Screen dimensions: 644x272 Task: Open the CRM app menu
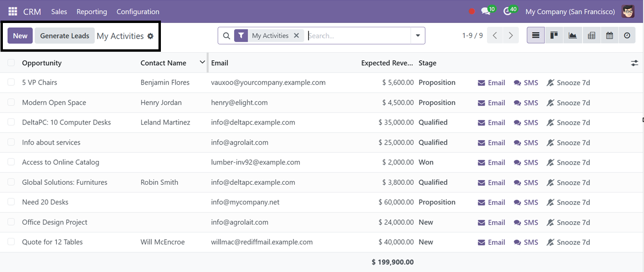(x=32, y=11)
